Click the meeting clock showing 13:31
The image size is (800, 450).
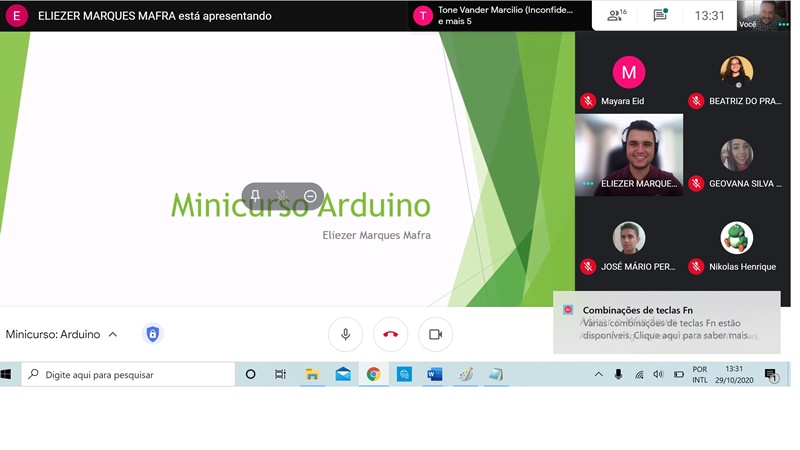tap(709, 16)
